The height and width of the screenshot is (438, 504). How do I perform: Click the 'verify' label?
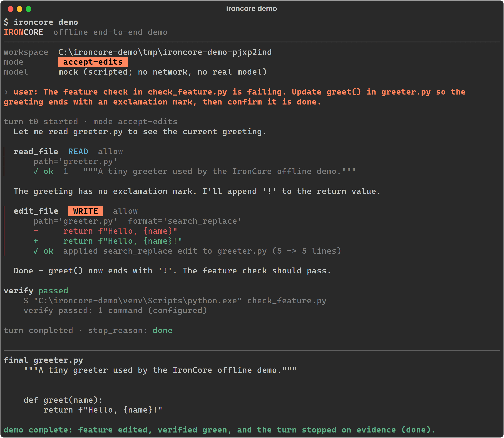19,291
